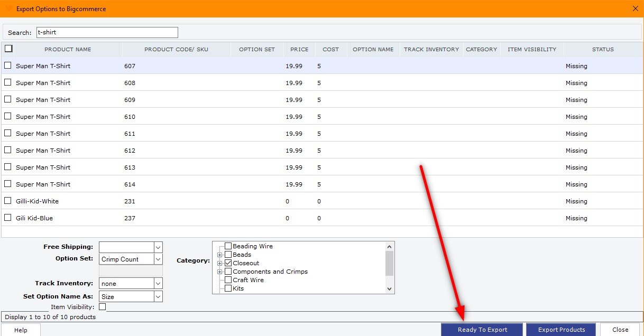This screenshot has height=336, width=644.
Task: Click the 19.99 price for SKU 610
Action: point(294,117)
